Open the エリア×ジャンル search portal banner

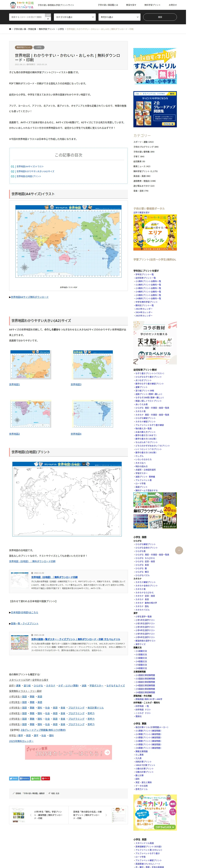155,232
